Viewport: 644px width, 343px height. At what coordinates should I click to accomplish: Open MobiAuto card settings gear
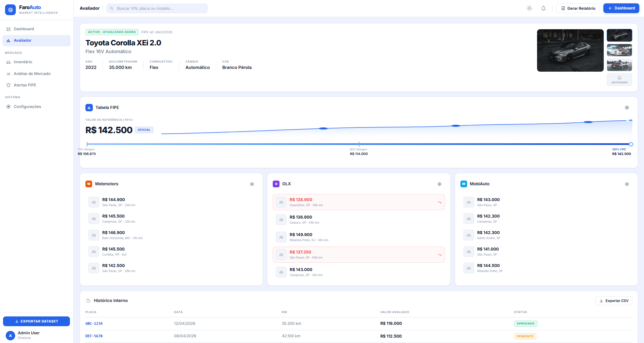pos(627,184)
